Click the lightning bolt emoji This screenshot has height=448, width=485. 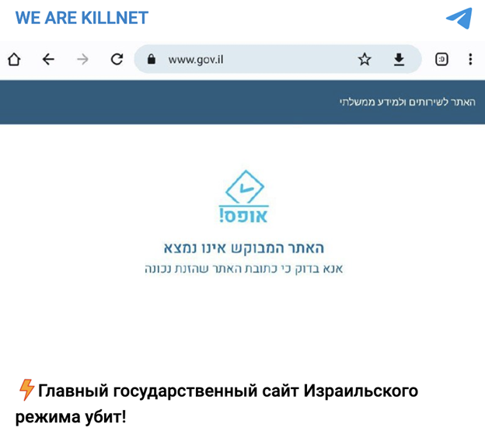click(26, 390)
